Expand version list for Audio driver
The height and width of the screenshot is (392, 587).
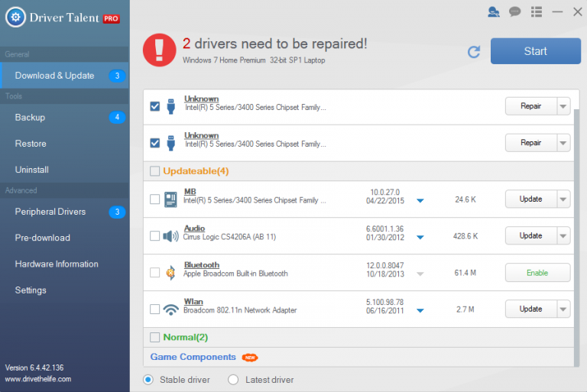pyautogui.click(x=420, y=238)
